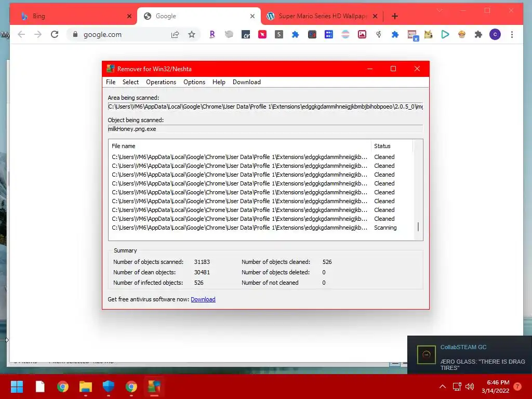
Task: Click the red image extension icon
Action: pyautogui.click(x=362, y=34)
